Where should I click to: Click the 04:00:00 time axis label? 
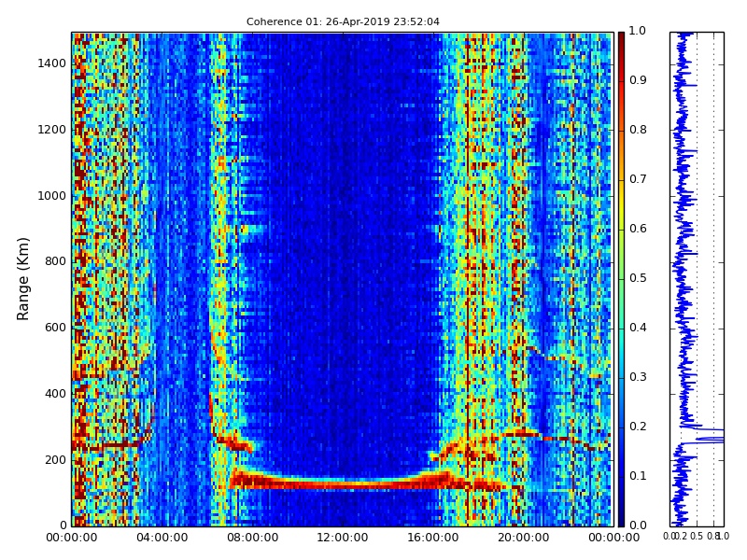click(162, 538)
